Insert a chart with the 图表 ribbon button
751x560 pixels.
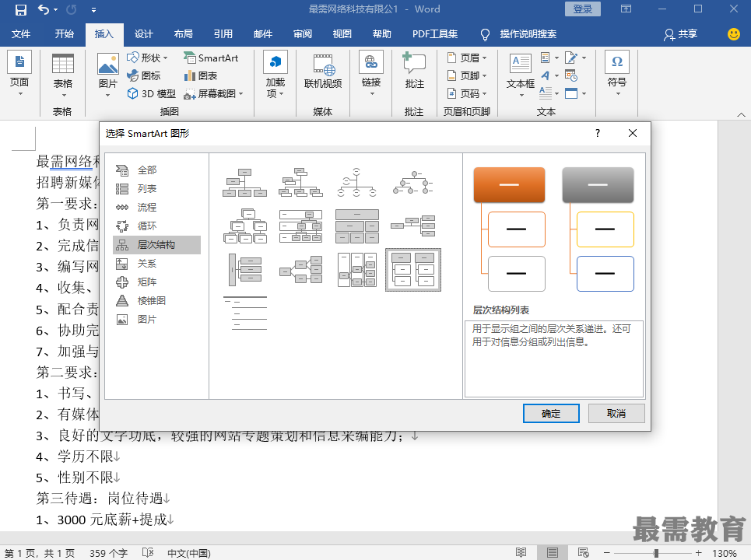pos(201,75)
